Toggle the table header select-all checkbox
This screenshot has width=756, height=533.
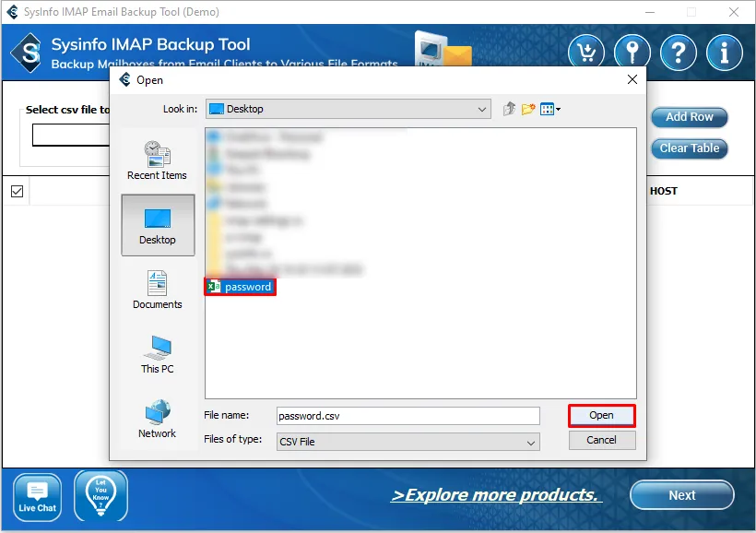click(17, 192)
